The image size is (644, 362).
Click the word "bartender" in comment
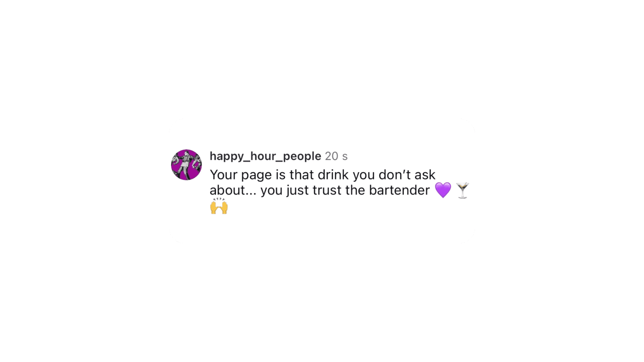coord(399,190)
